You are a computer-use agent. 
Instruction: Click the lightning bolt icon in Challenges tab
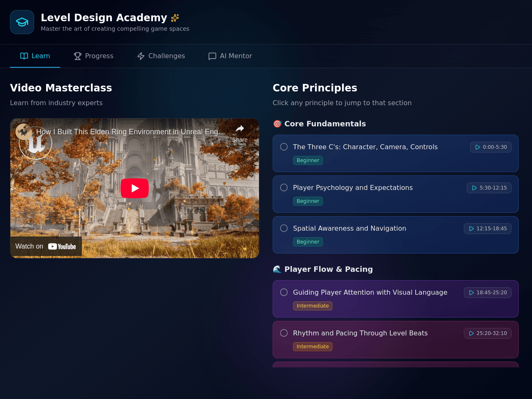141,56
